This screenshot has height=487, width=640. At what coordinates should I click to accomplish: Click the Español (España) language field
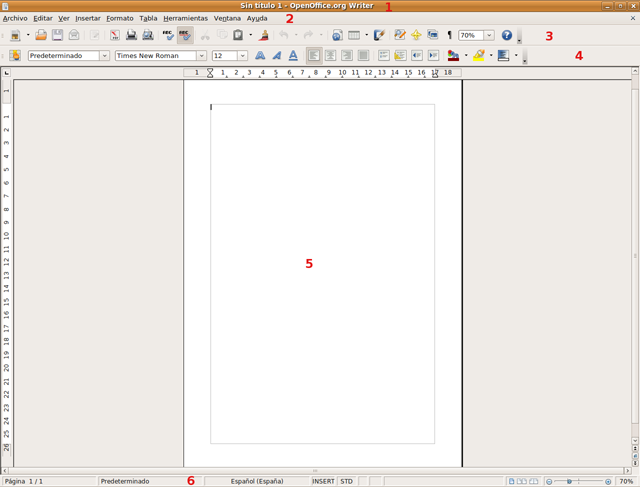tap(257, 481)
